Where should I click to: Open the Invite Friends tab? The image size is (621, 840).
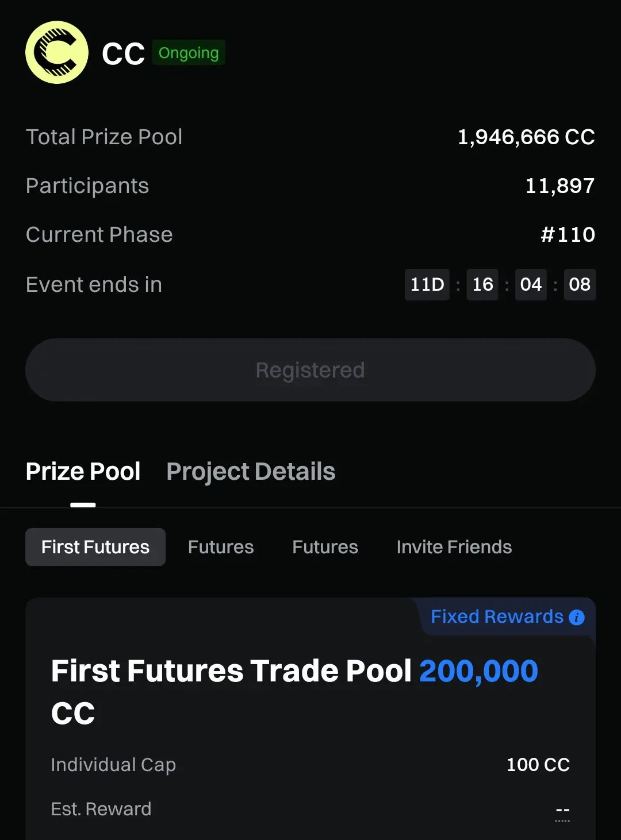(454, 547)
